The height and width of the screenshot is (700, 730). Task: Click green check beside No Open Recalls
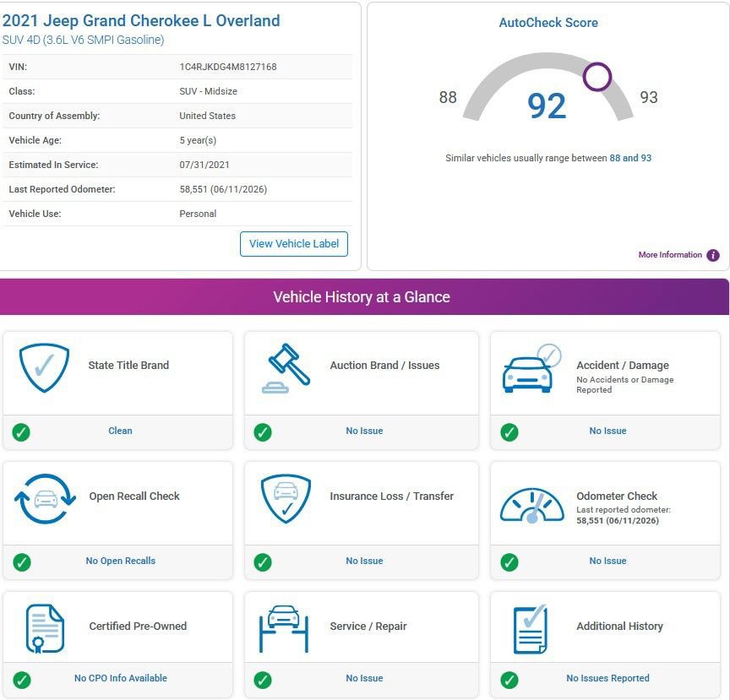22,562
